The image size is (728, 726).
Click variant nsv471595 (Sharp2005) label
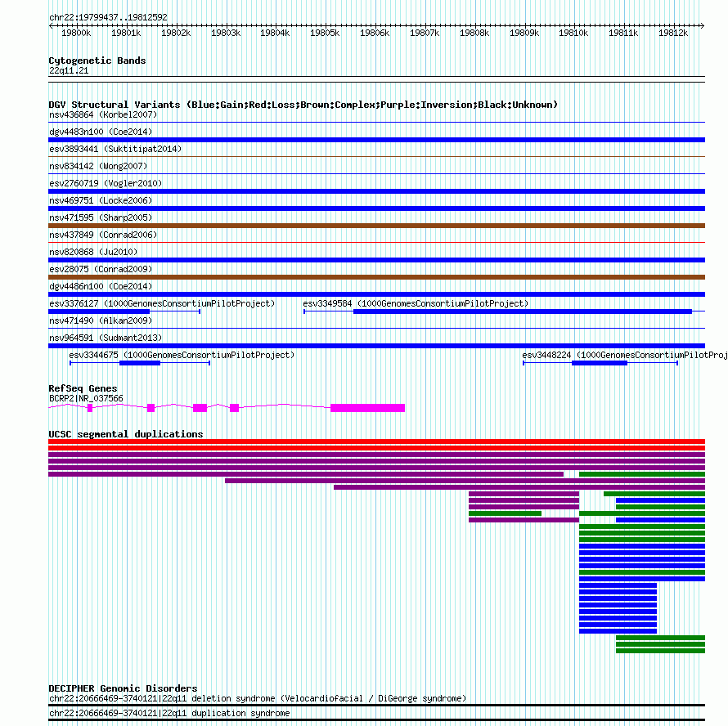point(101,217)
